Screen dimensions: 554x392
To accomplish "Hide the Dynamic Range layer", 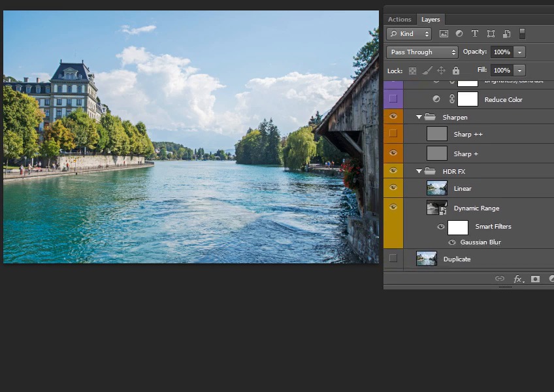I will click(393, 207).
